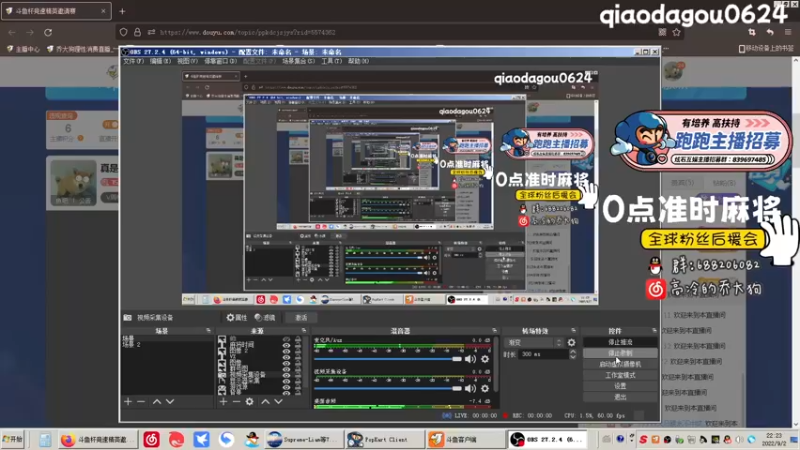Open the View (视图) menu in OBS
Screen dimensions: 800x450
[x=187, y=61]
